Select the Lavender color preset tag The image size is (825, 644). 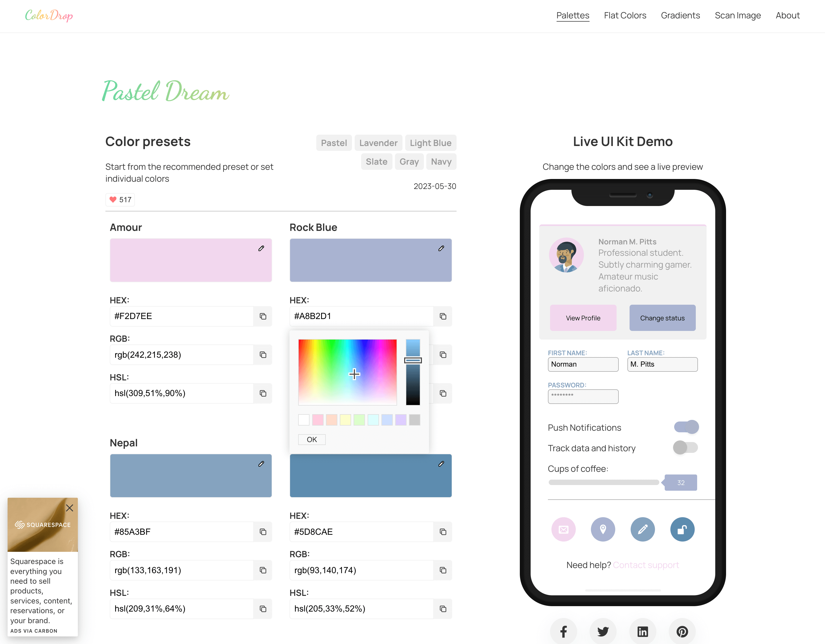[378, 142]
